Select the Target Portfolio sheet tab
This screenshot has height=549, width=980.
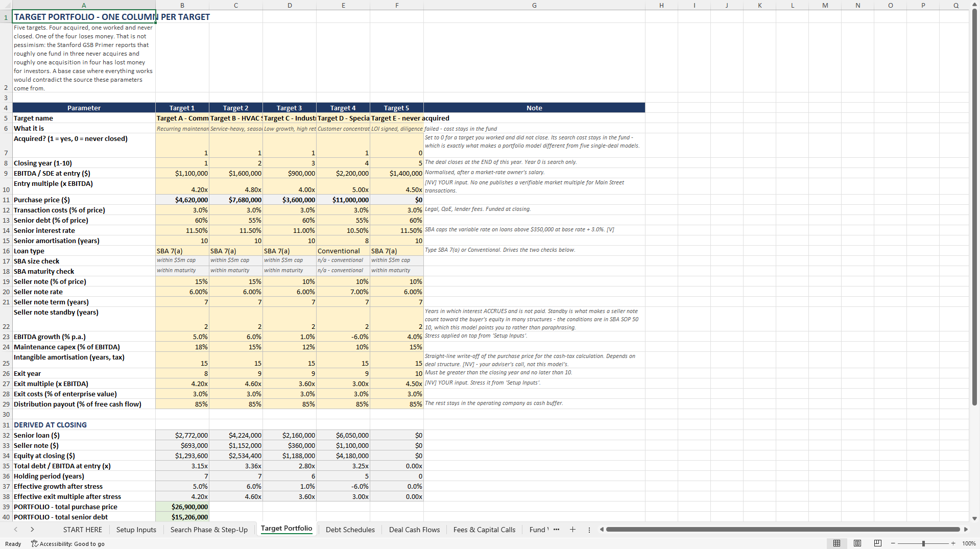click(286, 529)
